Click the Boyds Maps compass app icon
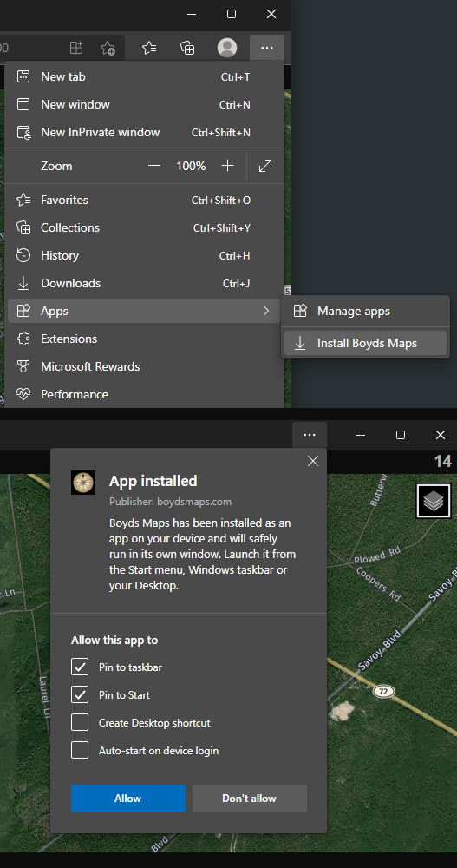 [x=83, y=482]
